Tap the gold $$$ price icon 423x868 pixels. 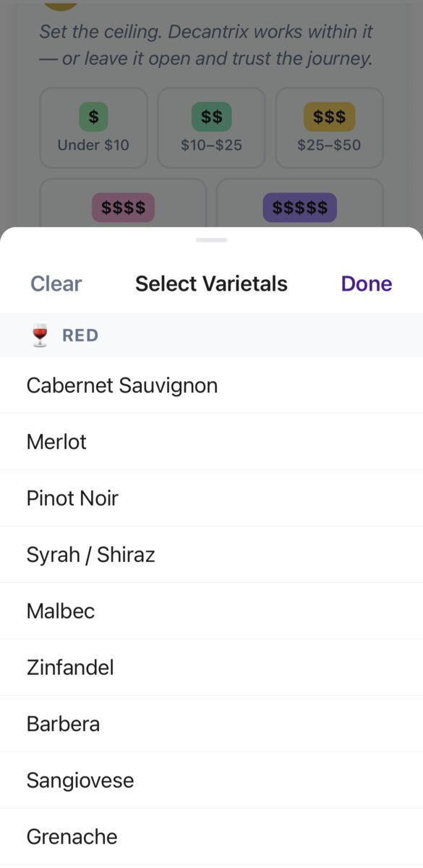[328, 116]
